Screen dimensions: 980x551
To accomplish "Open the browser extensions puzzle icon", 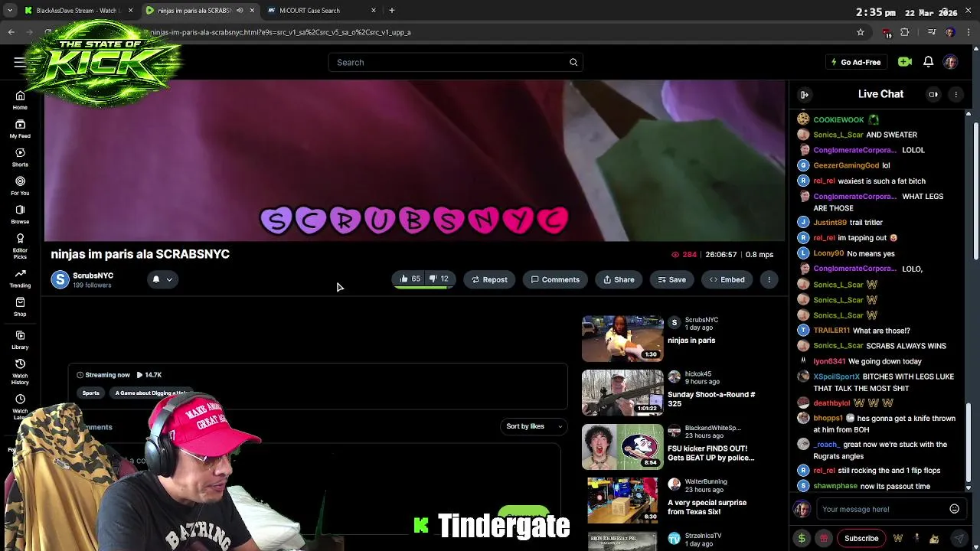I will [905, 32].
